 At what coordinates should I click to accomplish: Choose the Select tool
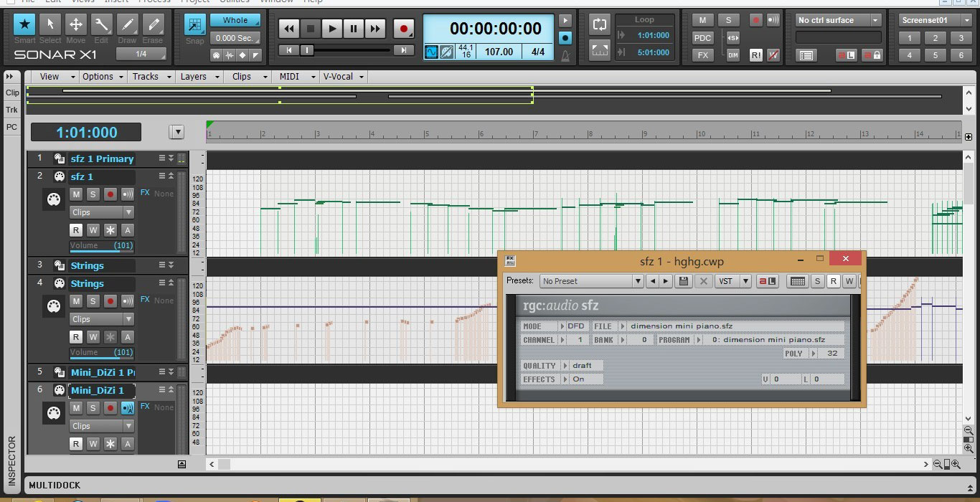click(x=50, y=24)
